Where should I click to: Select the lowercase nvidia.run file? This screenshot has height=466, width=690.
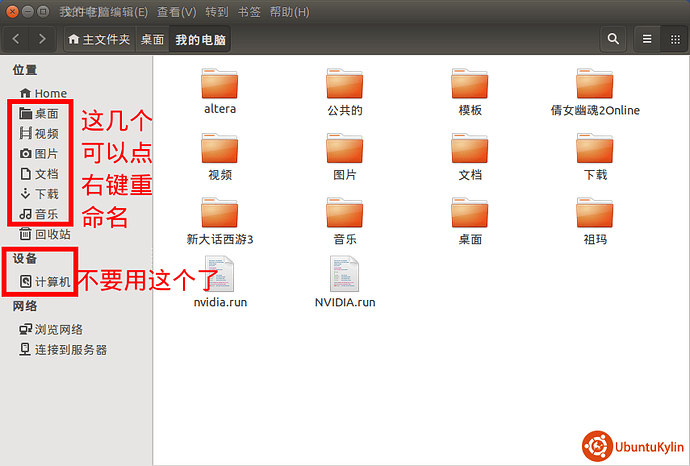coord(220,282)
